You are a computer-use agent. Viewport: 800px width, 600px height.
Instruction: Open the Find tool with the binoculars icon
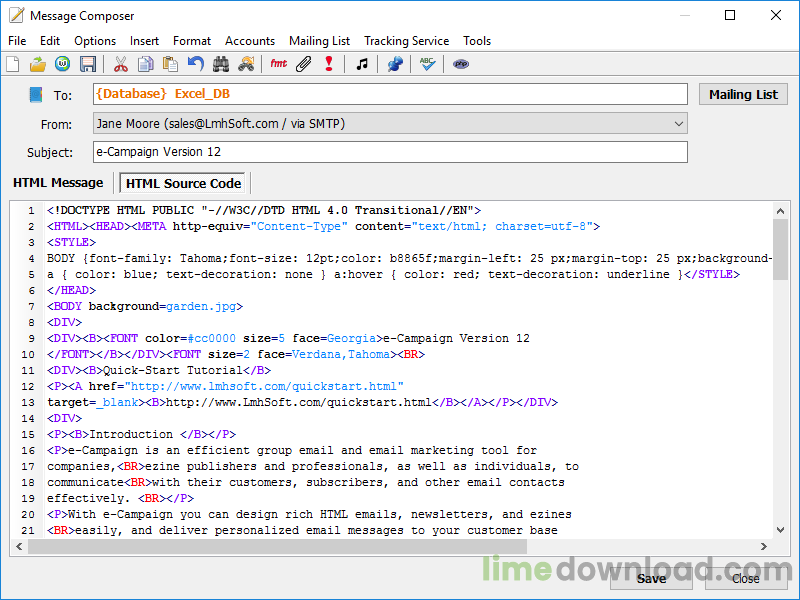point(220,63)
